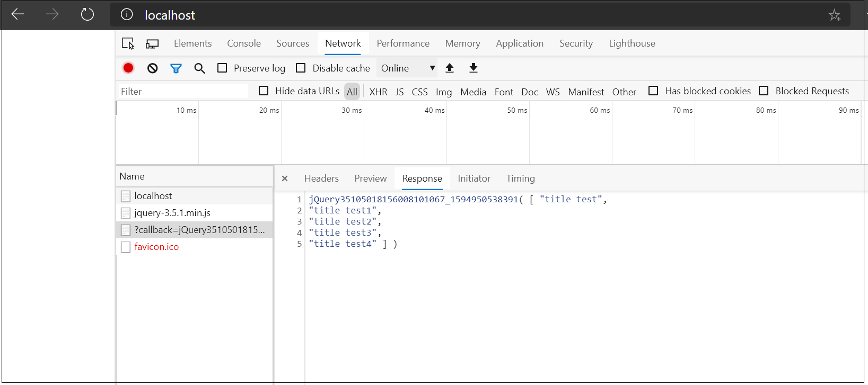Screen dimensions: 868x385
Task: Open the Sources tab
Action: tap(293, 43)
